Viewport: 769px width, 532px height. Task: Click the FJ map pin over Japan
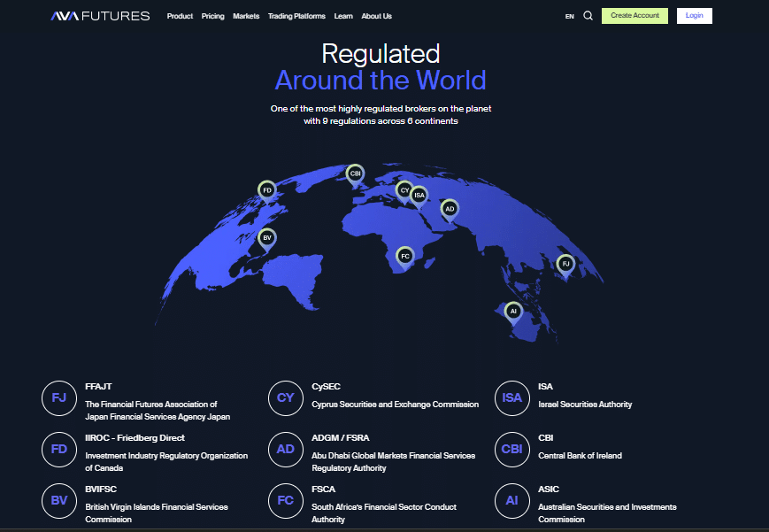(565, 266)
